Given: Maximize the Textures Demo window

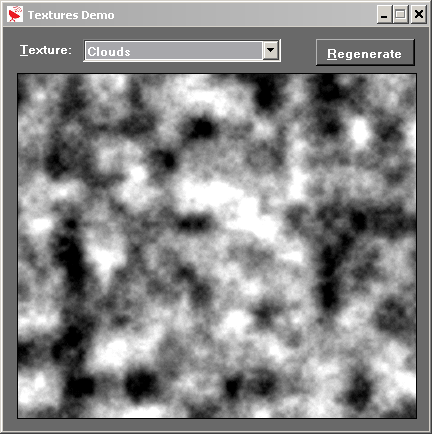Looking at the screenshot, I should (x=400, y=15).
